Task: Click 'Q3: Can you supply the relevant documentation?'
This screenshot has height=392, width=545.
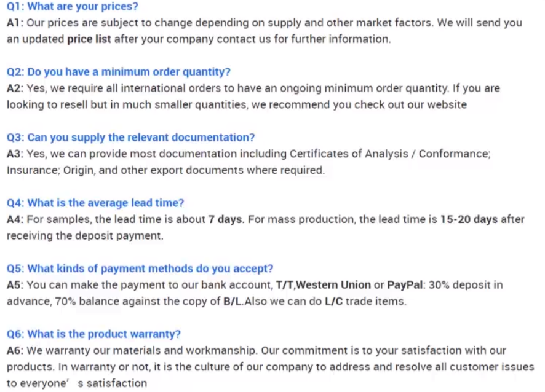Action: click(130, 138)
